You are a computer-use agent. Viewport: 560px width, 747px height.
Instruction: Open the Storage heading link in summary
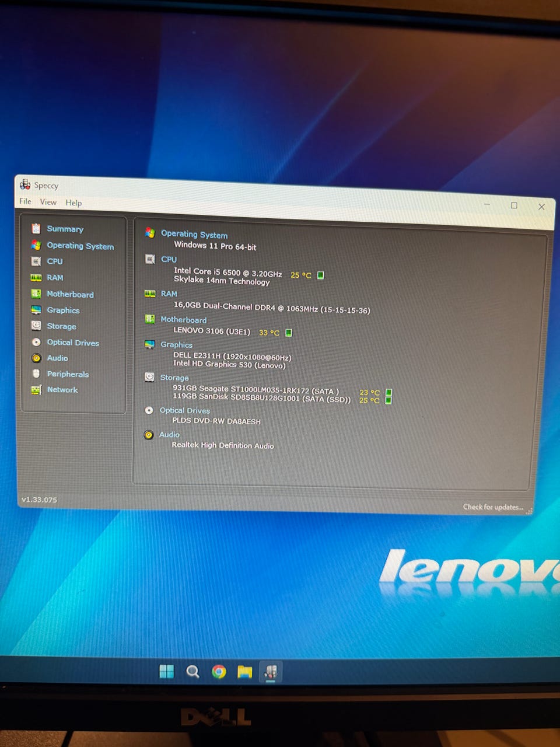point(174,378)
